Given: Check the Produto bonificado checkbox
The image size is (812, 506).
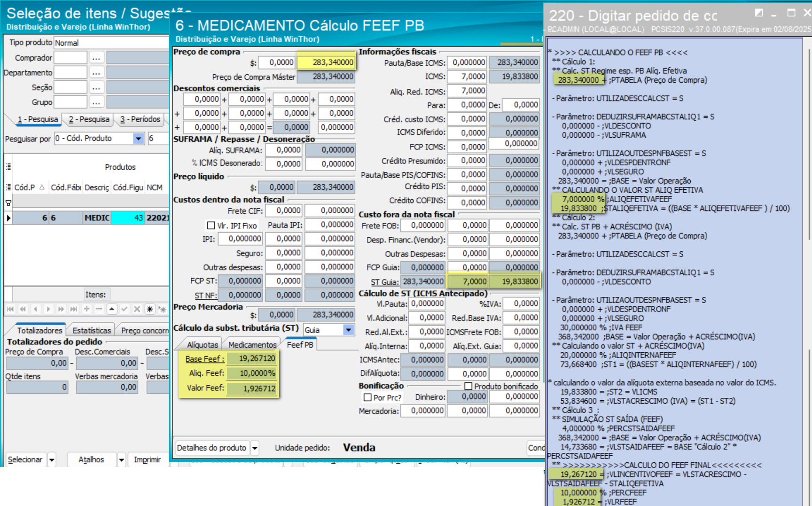Looking at the screenshot, I should [x=468, y=386].
